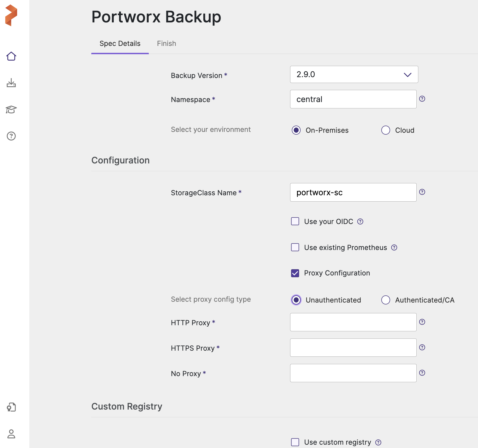Click the Custom Registry section heading
Image resolution: width=478 pixels, height=448 pixels.
(x=127, y=407)
